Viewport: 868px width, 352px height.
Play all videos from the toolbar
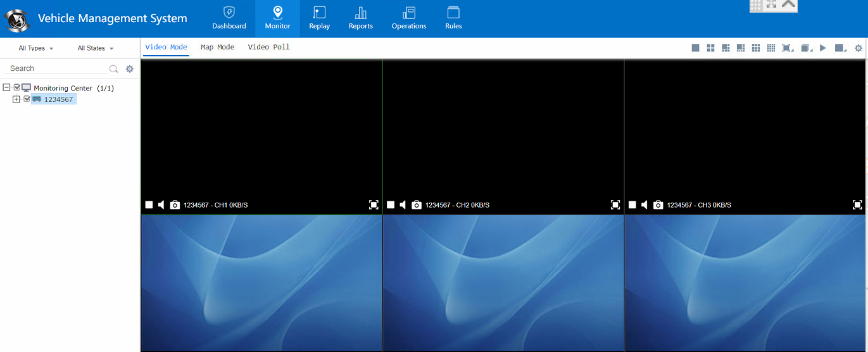(823, 48)
